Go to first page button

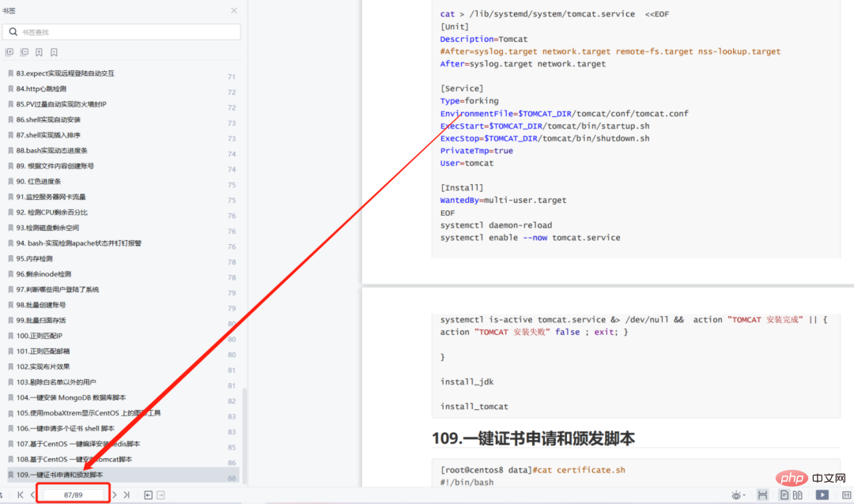pos(20,495)
